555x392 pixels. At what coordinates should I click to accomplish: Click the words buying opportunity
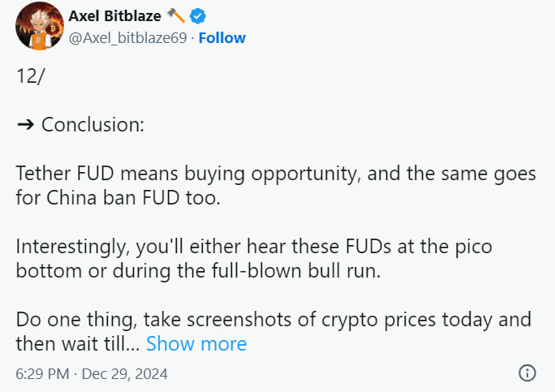(247, 175)
